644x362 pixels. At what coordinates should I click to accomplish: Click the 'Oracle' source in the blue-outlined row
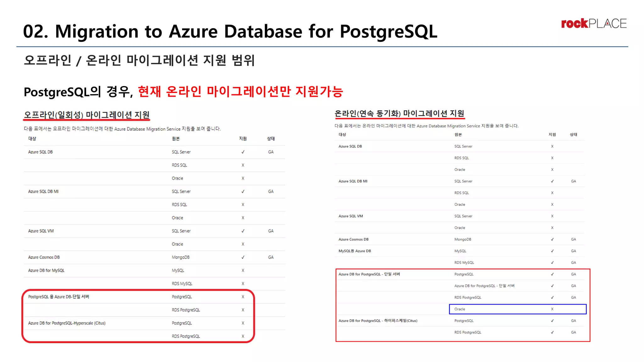460,309
